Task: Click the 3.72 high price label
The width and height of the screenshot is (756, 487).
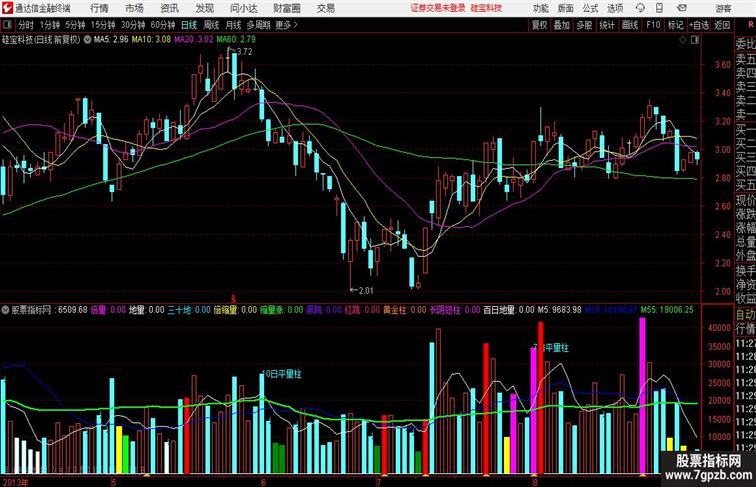Action: (x=244, y=52)
